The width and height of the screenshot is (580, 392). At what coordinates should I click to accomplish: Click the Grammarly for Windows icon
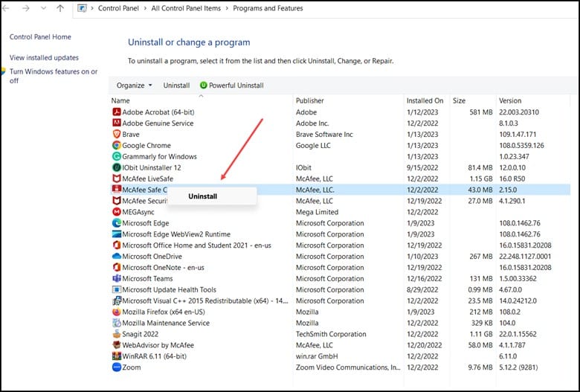(x=117, y=156)
